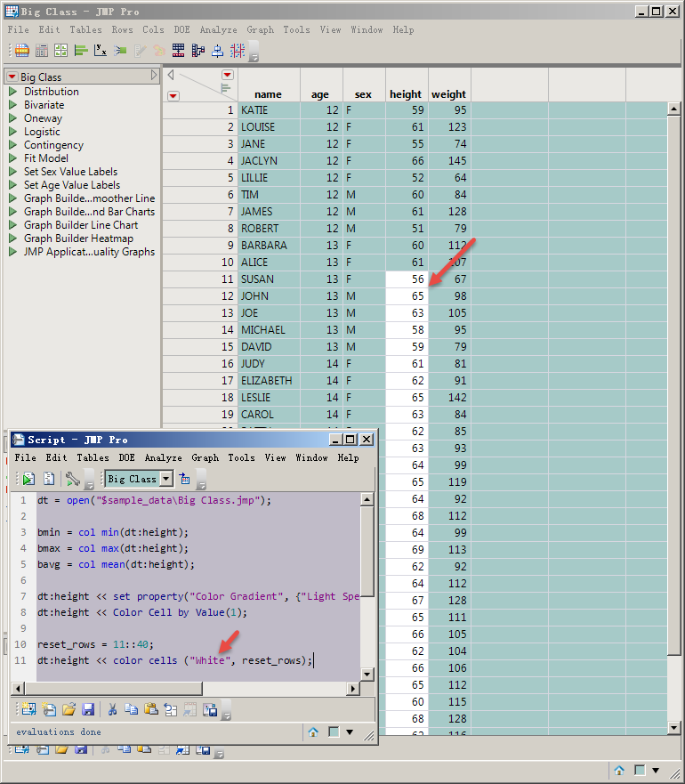Open the Big Class panel red triangle menu
The height and width of the screenshot is (784, 685).
pos(12,77)
